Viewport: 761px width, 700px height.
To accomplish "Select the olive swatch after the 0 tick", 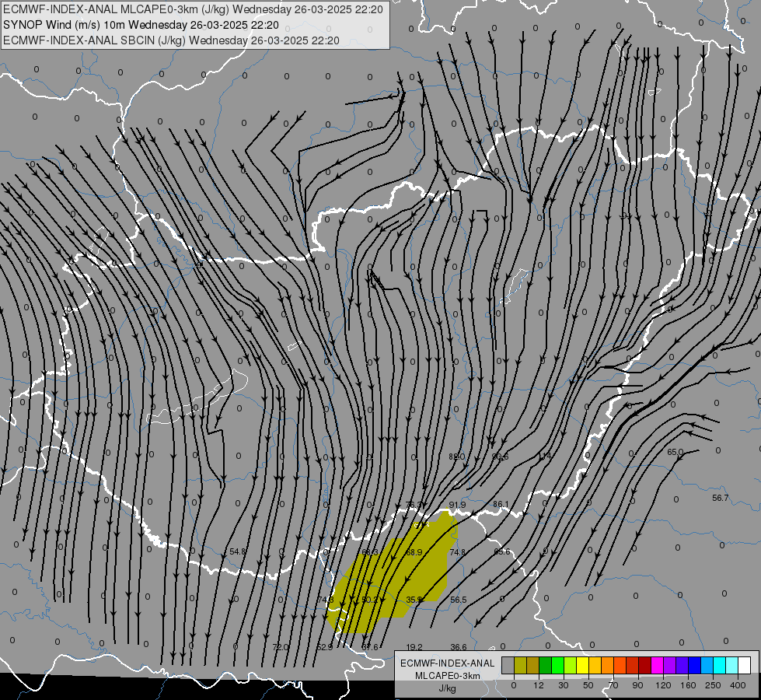I will click(520, 665).
